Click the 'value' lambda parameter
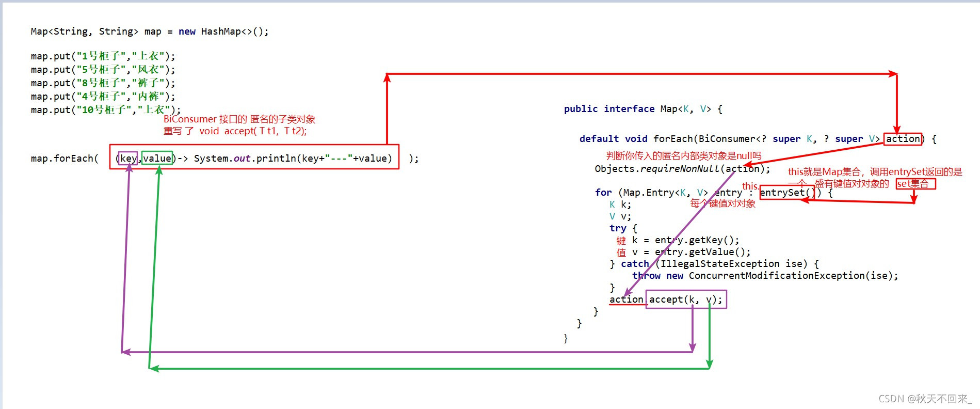 pos(157,159)
